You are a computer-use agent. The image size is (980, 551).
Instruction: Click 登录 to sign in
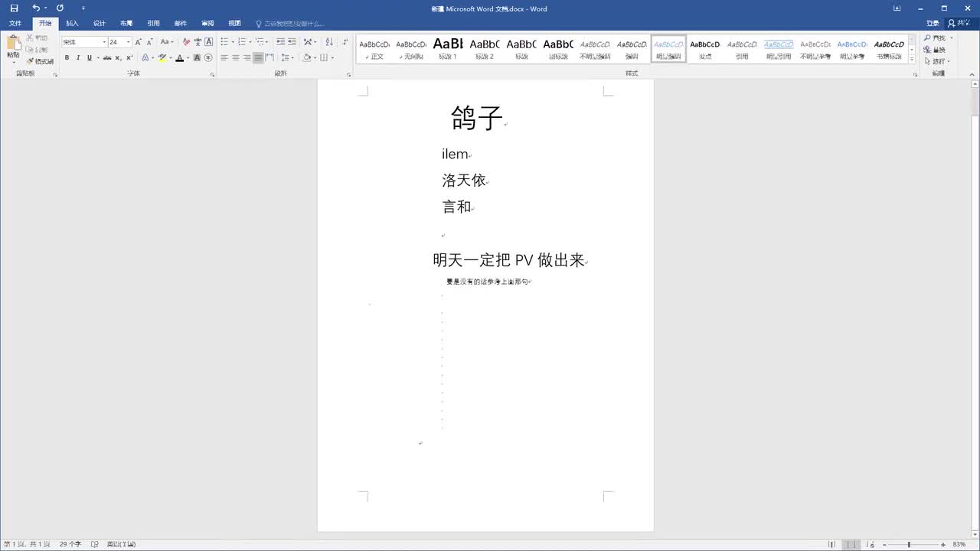pos(933,24)
